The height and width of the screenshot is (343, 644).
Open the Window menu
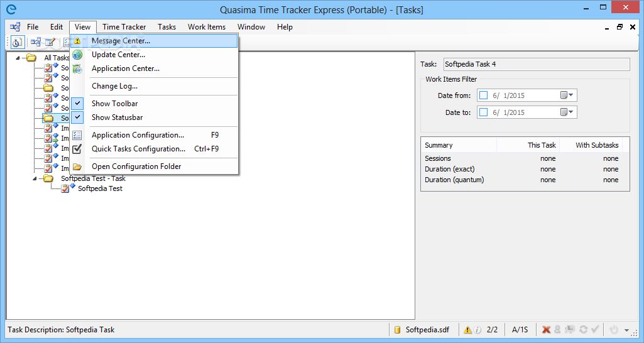pyautogui.click(x=251, y=27)
